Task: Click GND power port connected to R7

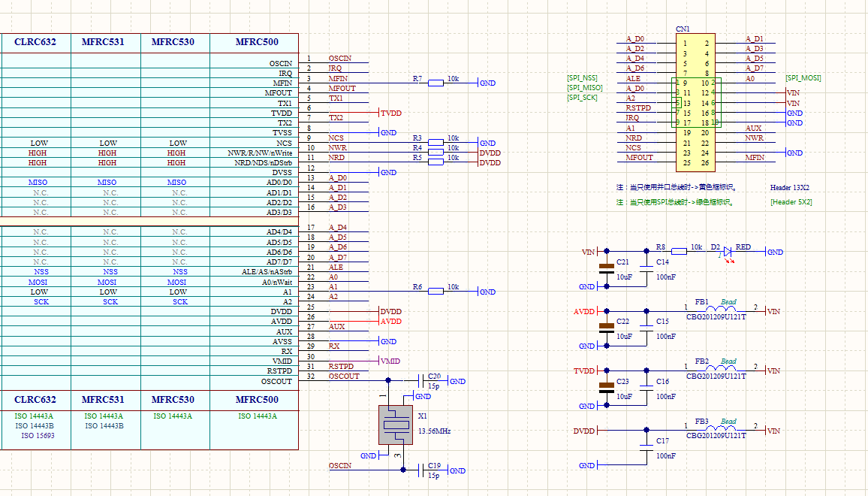Action: pyautogui.click(x=487, y=83)
